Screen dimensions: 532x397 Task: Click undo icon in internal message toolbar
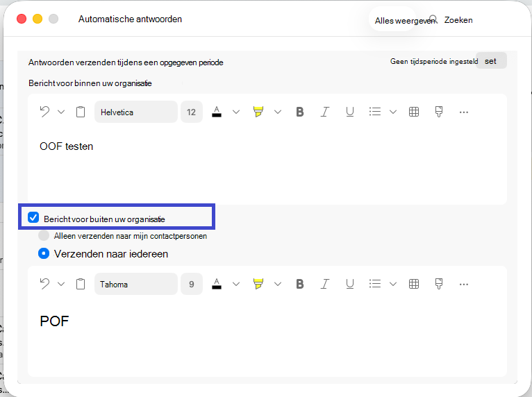pyautogui.click(x=44, y=112)
